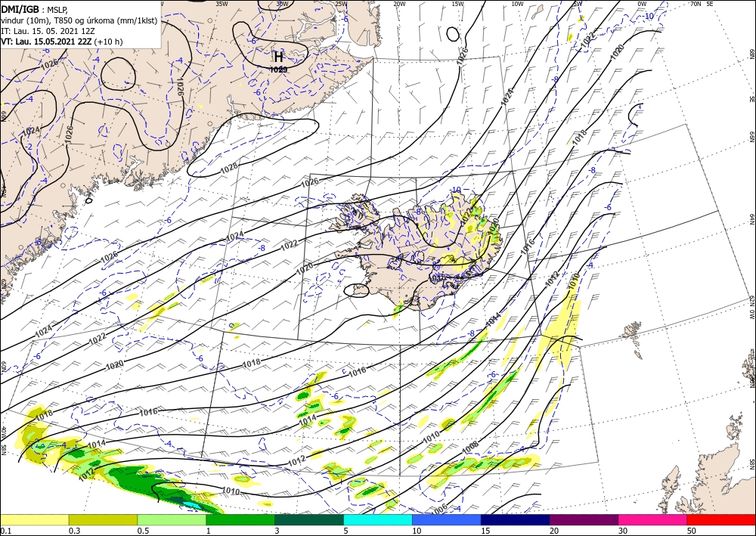Select the 'VT: Lau. 15.05.2021 22Z (+10 h)' line
Screen dimensions: 756x536
click(x=62, y=42)
